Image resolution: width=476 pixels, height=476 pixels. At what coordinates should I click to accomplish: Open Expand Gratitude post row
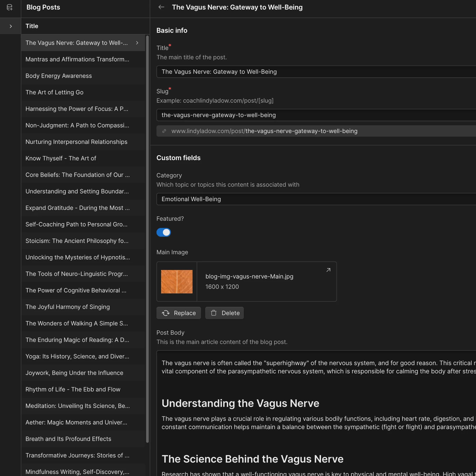83,208
